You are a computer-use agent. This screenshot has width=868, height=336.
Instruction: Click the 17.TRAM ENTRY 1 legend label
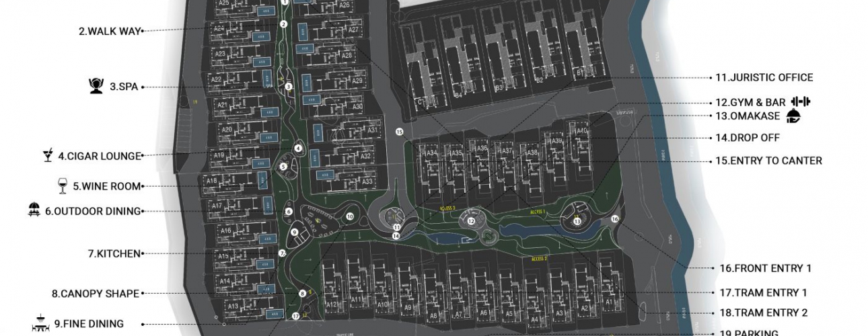tap(763, 293)
